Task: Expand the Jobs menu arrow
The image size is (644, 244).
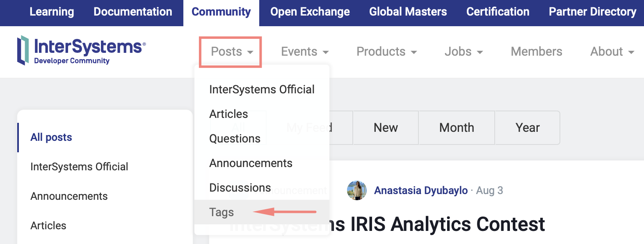Action: tap(480, 52)
